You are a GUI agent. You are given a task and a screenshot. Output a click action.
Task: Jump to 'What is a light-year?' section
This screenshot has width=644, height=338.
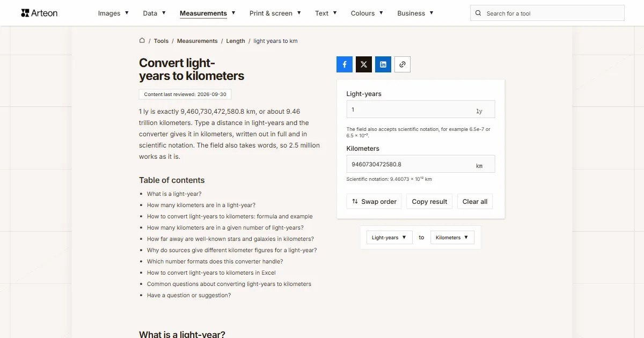tap(174, 194)
